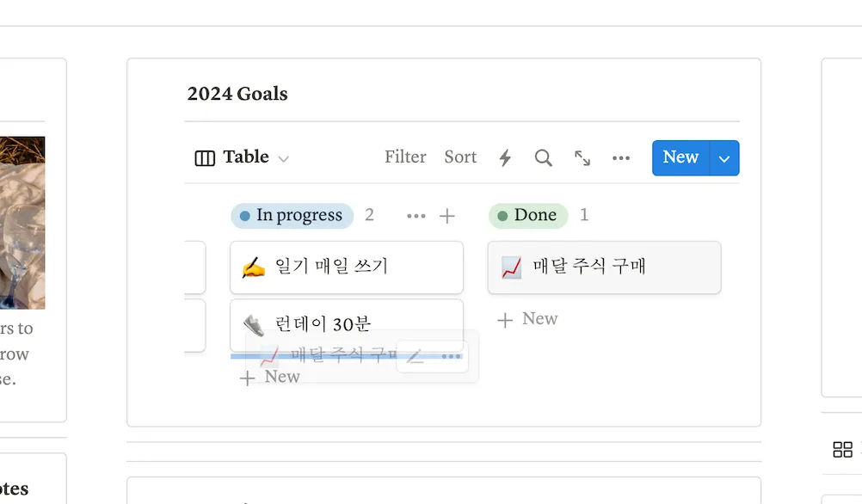Add a new card under Done
The image size is (862, 504).
tap(528, 319)
